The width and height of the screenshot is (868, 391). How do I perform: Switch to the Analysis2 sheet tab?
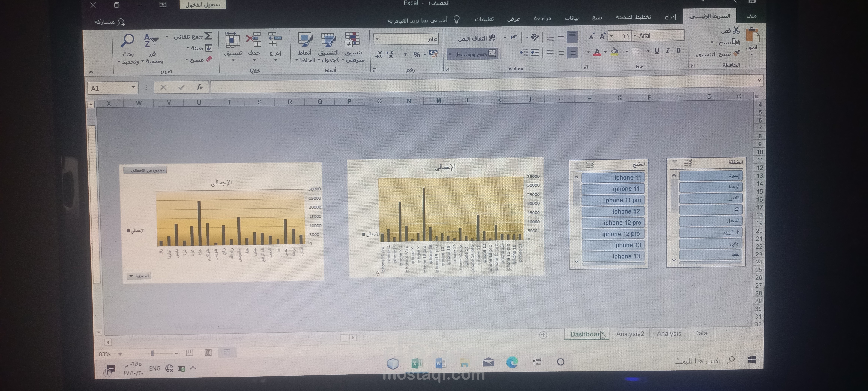tap(630, 334)
